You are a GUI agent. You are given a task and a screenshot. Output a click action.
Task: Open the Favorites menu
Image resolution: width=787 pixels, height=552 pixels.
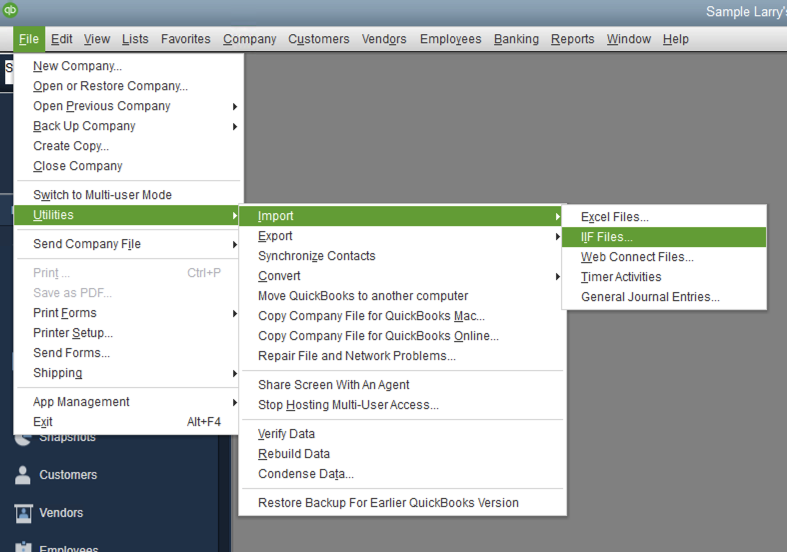pos(186,39)
